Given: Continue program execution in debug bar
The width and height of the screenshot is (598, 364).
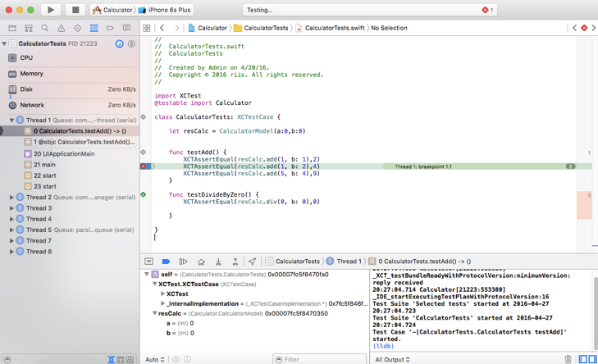Looking at the screenshot, I should [x=184, y=262].
